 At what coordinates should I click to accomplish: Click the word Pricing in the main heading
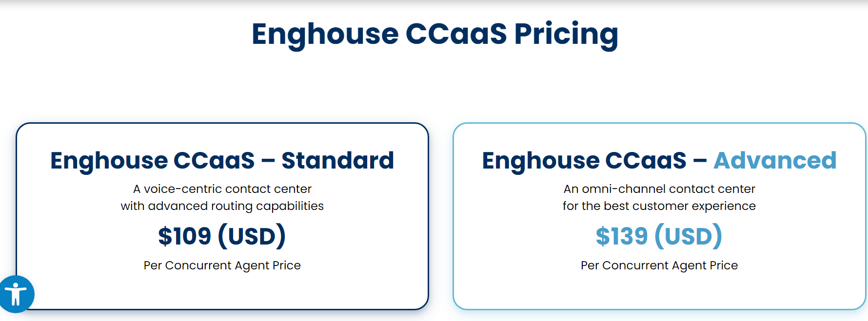[x=566, y=34]
